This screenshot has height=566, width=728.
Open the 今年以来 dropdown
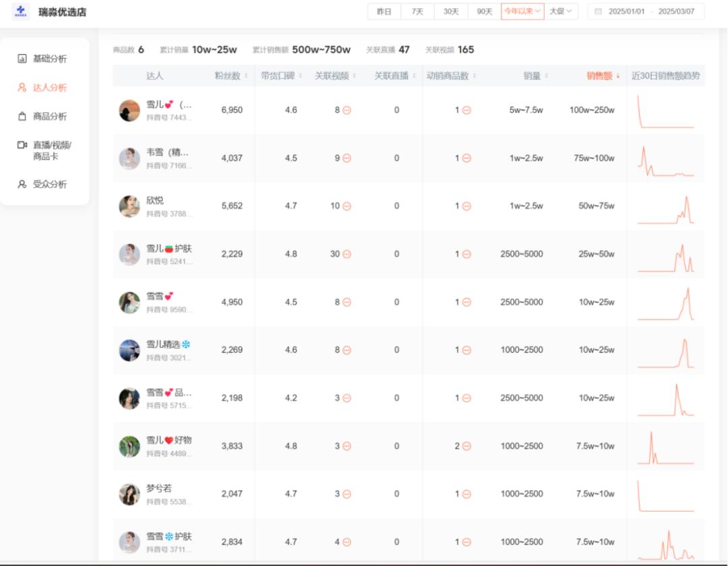point(522,11)
